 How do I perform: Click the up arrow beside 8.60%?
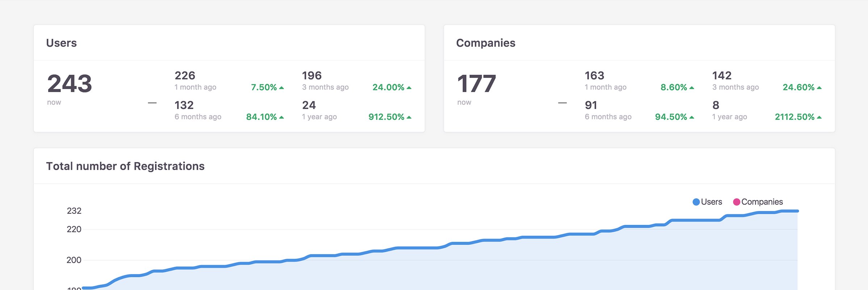(x=692, y=88)
